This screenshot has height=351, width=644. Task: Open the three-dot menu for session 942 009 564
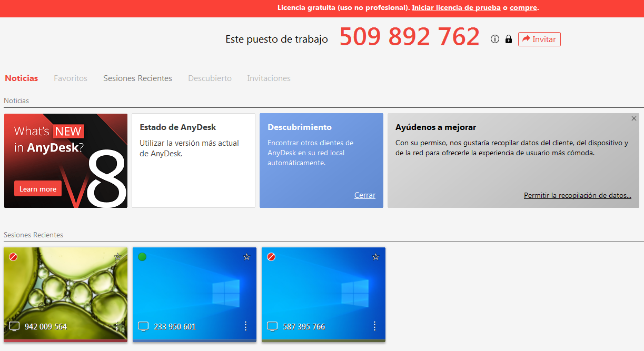[x=117, y=326]
